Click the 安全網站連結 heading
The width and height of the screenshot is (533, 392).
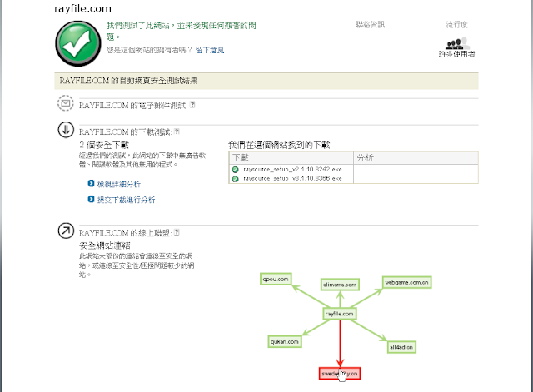tap(105, 246)
